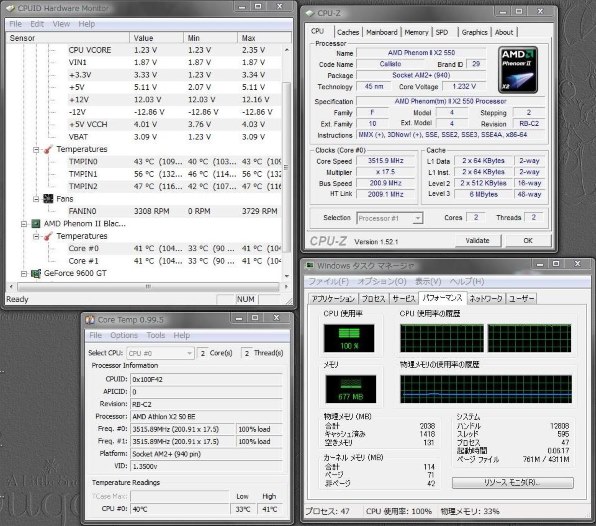Switch to the サービス tab in Task Manager
The height and width of the screenshot is (526, 596).
[x=404, y=299]
